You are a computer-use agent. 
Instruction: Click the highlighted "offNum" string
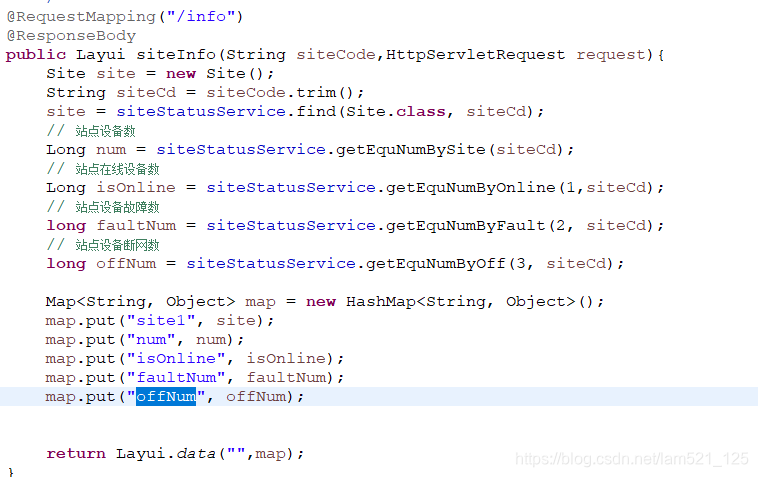pos(166,397)
